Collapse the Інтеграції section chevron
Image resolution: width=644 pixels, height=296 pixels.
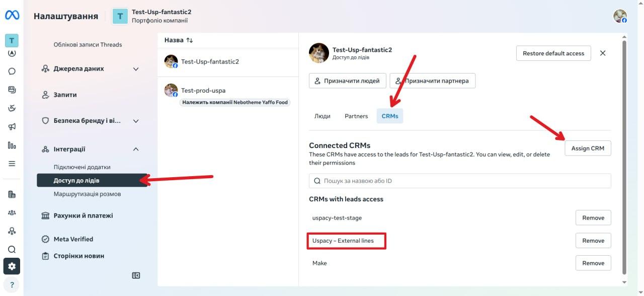136,150
